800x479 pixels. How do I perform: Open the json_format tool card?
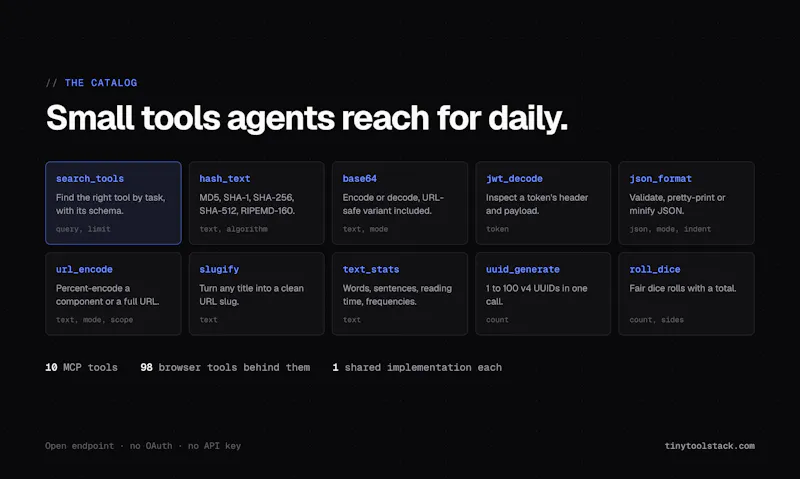pyautogui.click(x=687, y=203)
